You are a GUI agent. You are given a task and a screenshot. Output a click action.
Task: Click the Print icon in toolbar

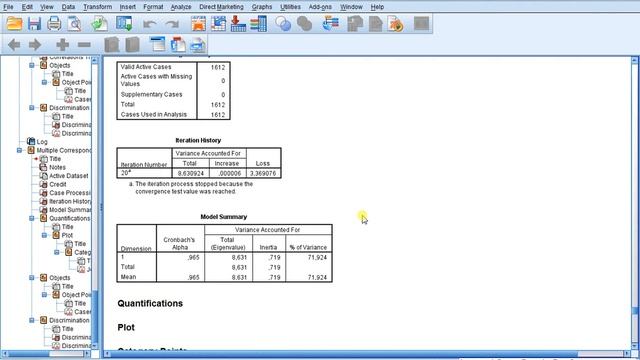54,24
